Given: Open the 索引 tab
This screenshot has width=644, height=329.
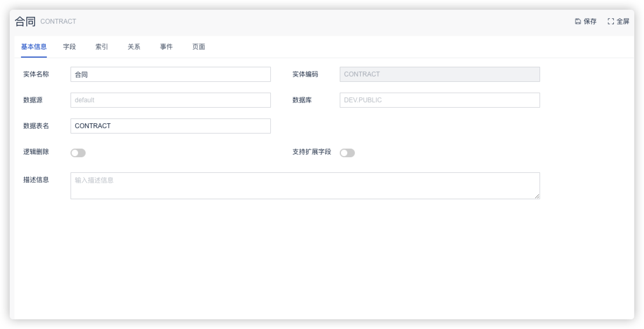Looking at the screenshot, I should [x=102, y=47].
